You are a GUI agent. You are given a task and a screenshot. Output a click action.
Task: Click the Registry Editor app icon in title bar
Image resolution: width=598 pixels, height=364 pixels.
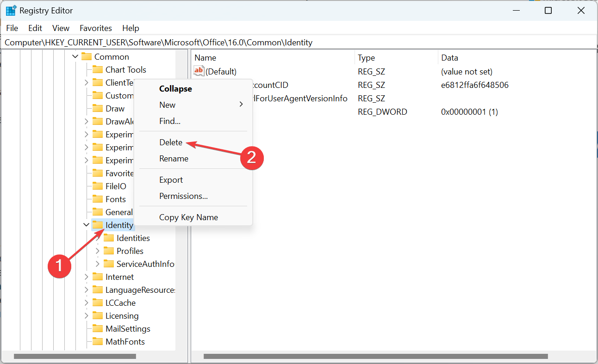tap(11, 11)
